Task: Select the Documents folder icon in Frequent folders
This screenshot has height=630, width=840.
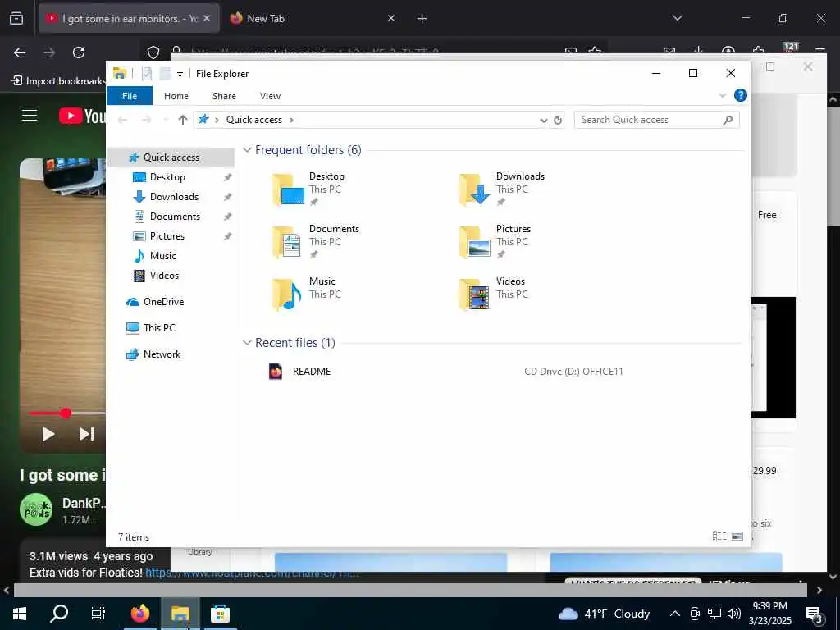Action: (x=288, y=242)
